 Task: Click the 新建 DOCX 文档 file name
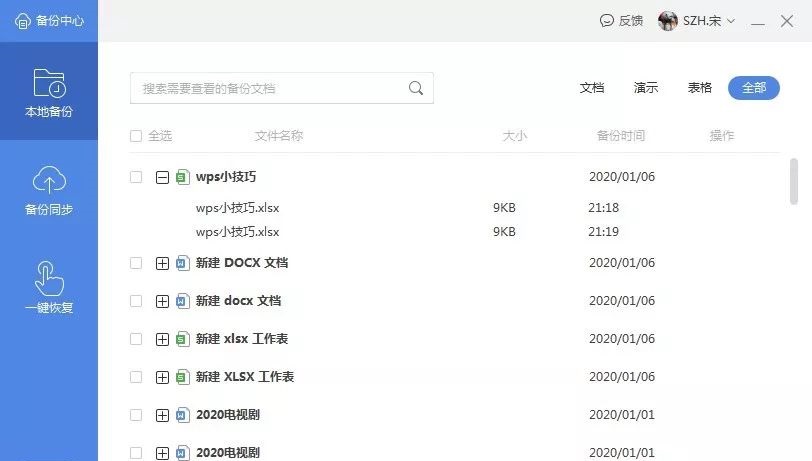click(x=242, y=263)
